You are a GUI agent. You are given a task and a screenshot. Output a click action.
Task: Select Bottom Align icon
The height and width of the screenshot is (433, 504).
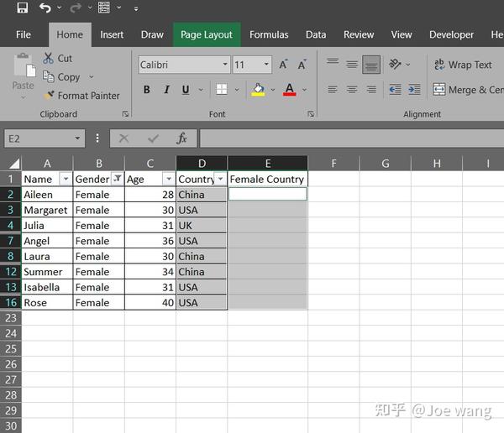click(371, 65)
